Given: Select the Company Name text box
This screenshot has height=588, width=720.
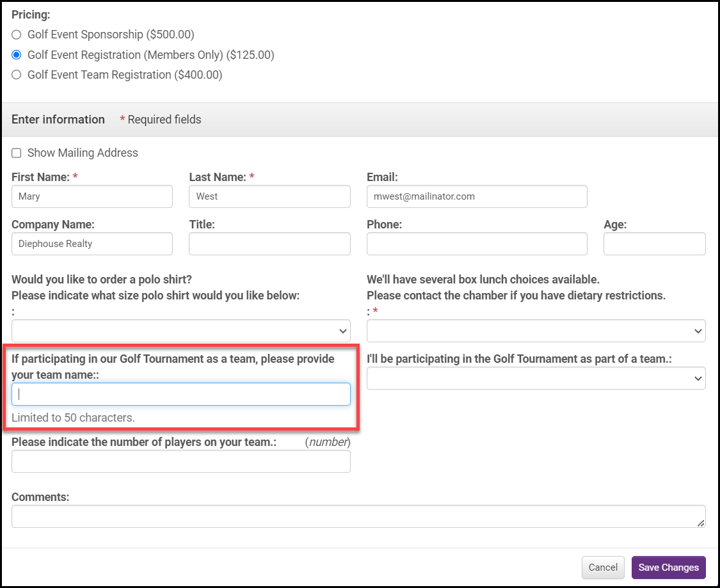Looking at the screenshot, I should 92,244.
